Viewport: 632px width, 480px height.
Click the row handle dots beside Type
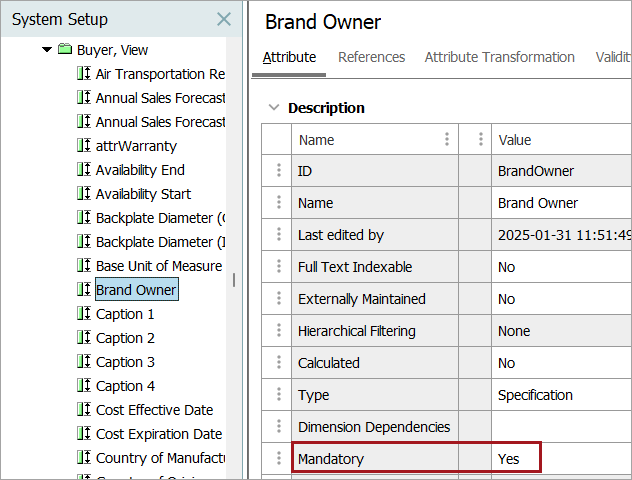click(x=279, y=395)
